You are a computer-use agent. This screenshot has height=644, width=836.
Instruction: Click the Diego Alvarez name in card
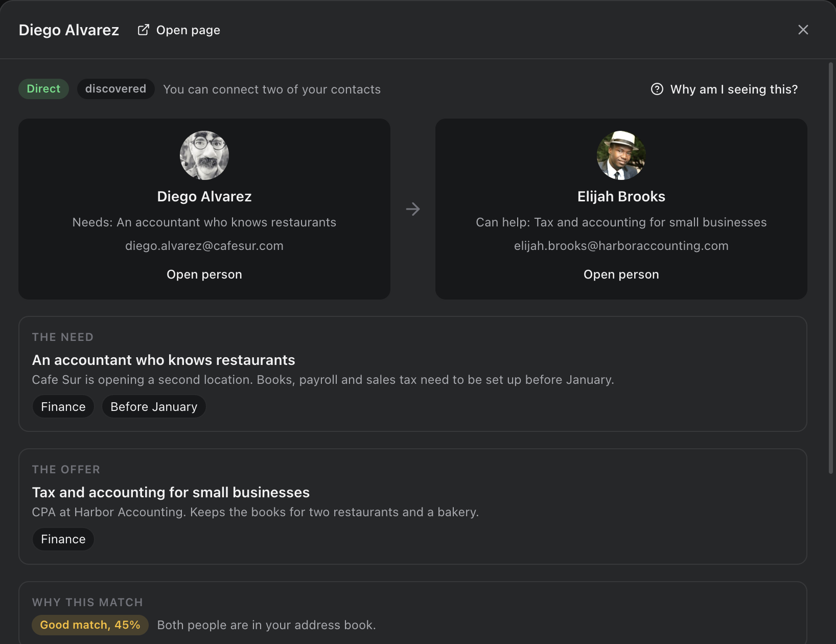pos(204,197)
